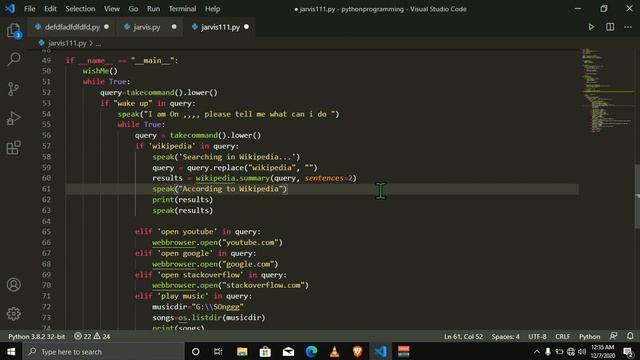Open the View menu
The image size is (640, 360).
[111, 9]
